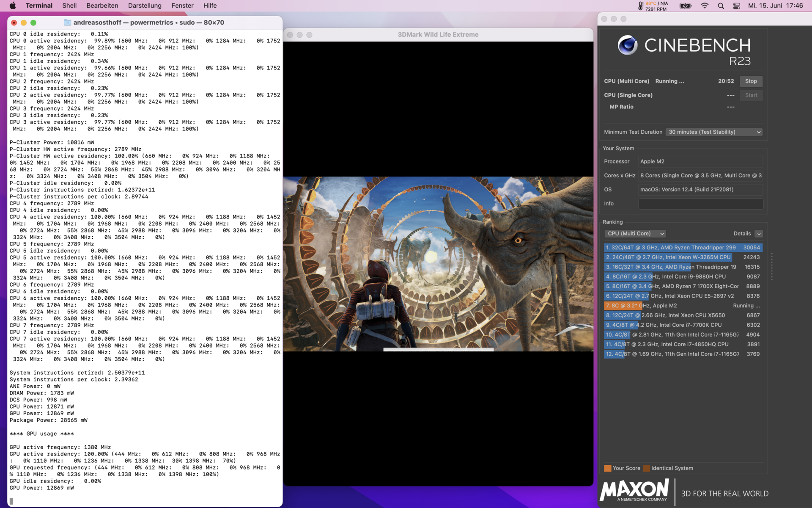Open Control Center icon
Image resolution: width=812 pixels, height=508 pixels.
click(x=736, y=6)
